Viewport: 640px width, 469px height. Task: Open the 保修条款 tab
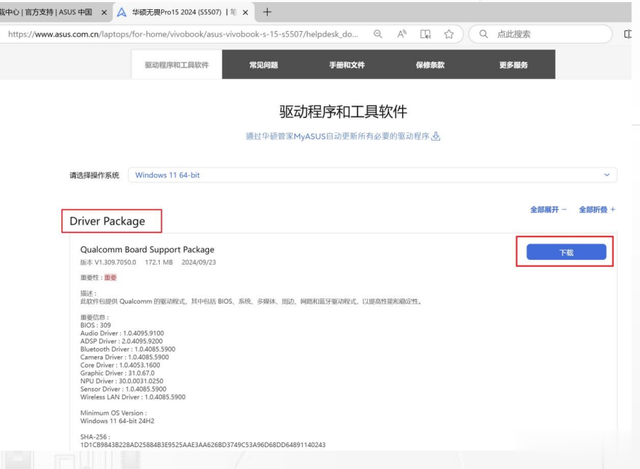point(430,65)
